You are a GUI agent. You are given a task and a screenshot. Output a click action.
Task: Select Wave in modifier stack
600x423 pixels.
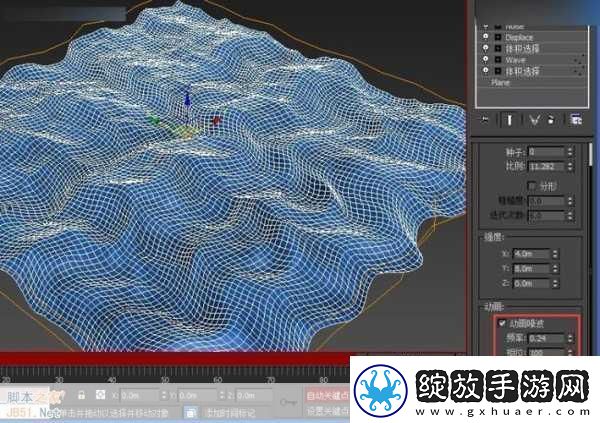[515, 60]
